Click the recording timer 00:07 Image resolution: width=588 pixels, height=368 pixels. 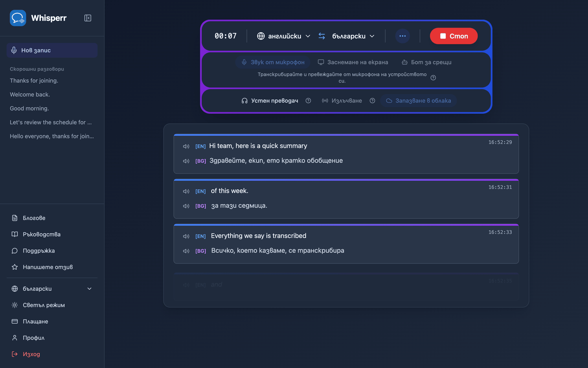(x=226, y=36)
